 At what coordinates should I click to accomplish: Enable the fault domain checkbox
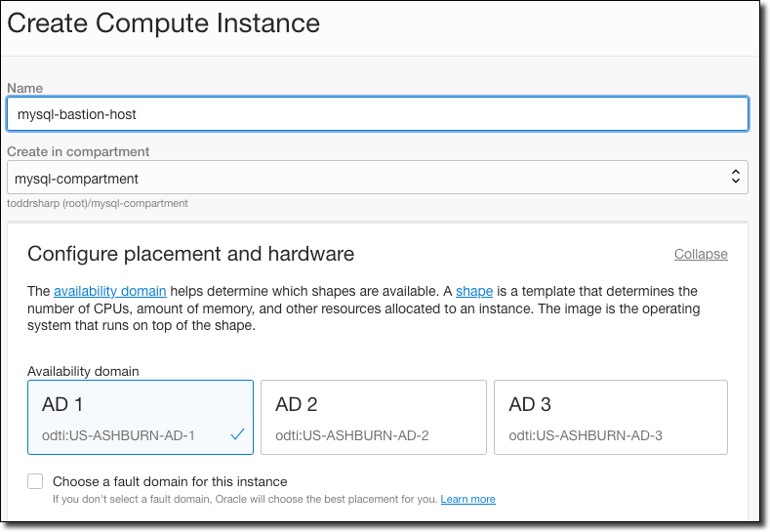[x=36, y=481]
